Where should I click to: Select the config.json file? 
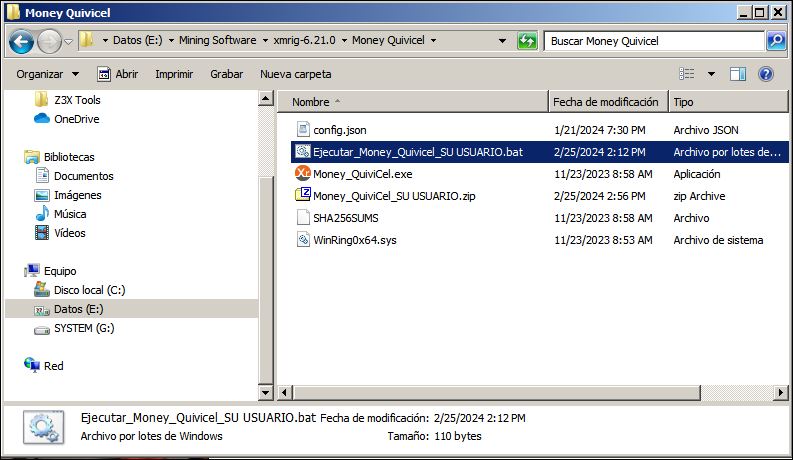point(340,130)
